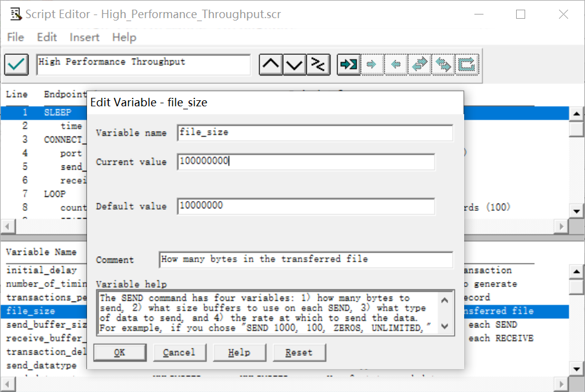Close the Script Editor window
Viewport: 585px width, 392px height.
[x=563, y=14]
